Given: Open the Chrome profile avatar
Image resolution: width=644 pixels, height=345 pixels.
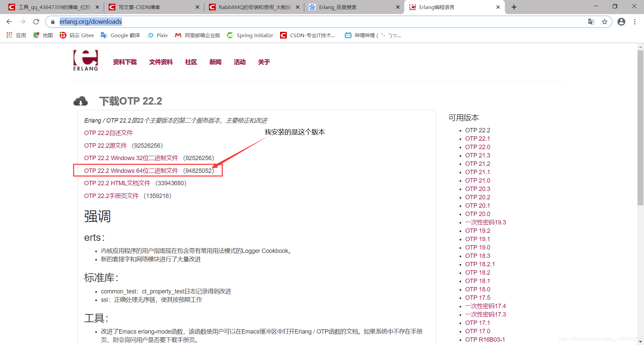Looking at the screenshot, I should tap(621, 22).
